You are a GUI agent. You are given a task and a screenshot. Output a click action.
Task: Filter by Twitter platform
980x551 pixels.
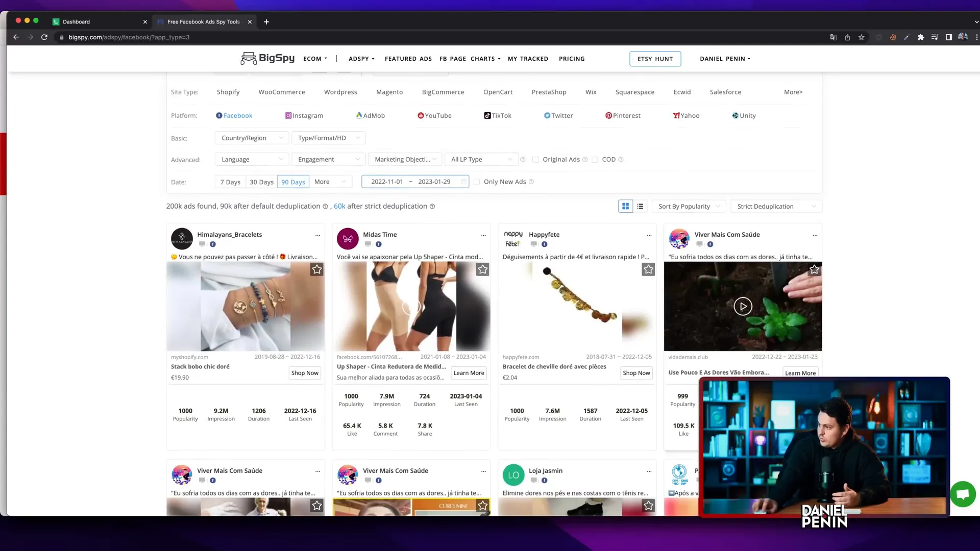(x=558, y=115)
